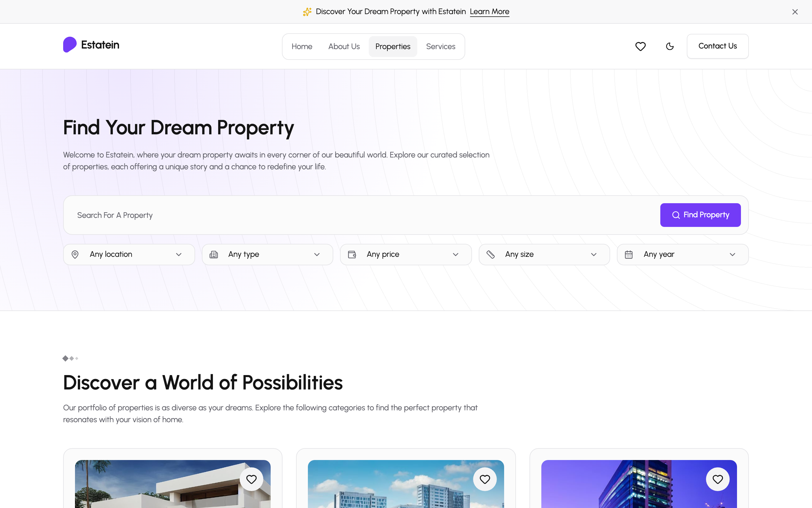Click the ruler size icon

tap(491, 254)
